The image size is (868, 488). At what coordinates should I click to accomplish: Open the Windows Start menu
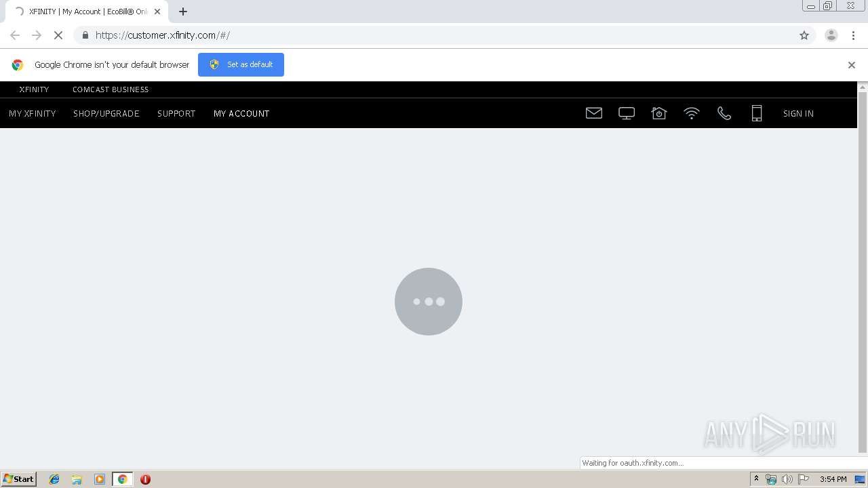[19, 479]
